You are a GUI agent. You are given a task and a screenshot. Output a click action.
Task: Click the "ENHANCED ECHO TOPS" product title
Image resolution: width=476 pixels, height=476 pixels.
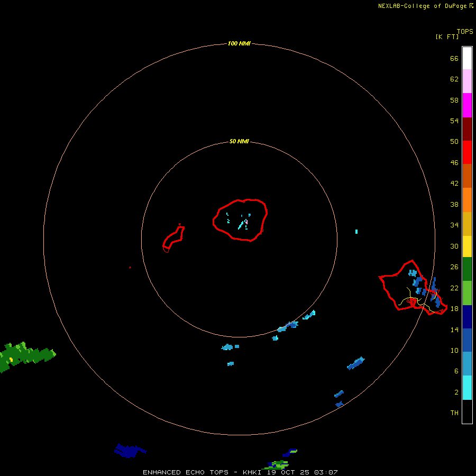(186, 472)
